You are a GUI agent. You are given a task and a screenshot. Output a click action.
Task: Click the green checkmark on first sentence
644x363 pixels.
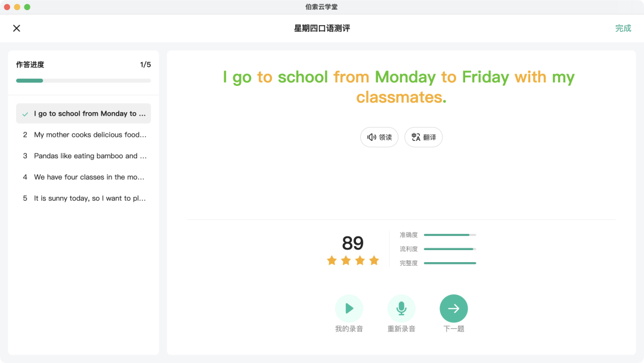[x=25, y=114]
